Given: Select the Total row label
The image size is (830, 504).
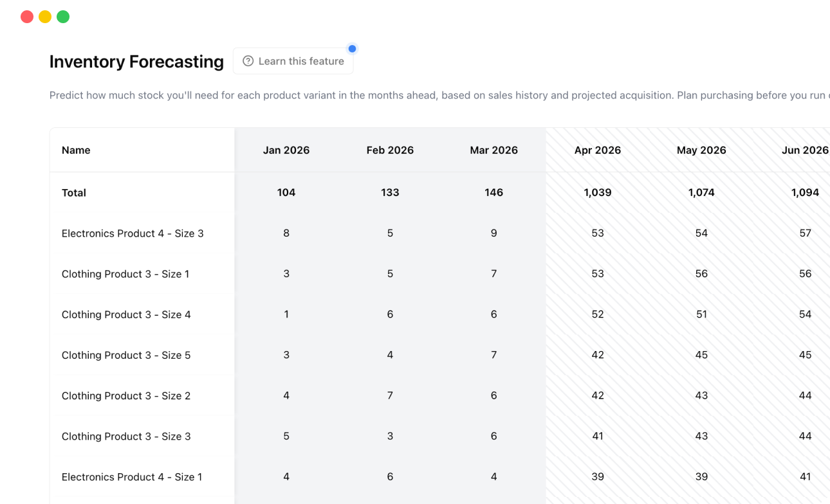Looking at the screenshot, I should 73,192.
